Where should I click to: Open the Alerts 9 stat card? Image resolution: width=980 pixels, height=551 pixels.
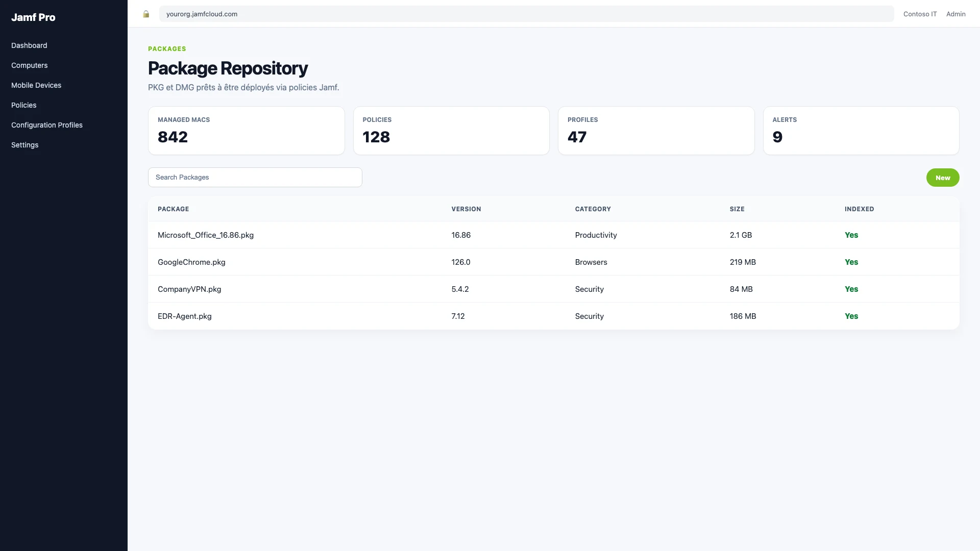point(861,131)
